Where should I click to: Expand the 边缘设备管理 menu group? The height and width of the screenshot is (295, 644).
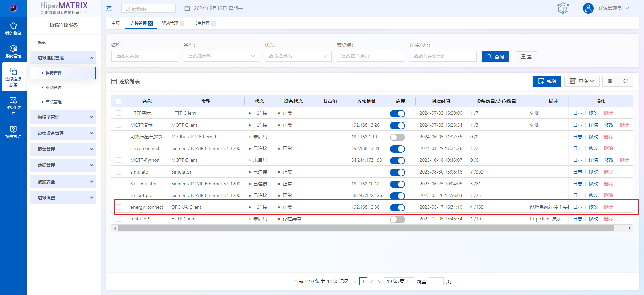click(x=63, y=133)
